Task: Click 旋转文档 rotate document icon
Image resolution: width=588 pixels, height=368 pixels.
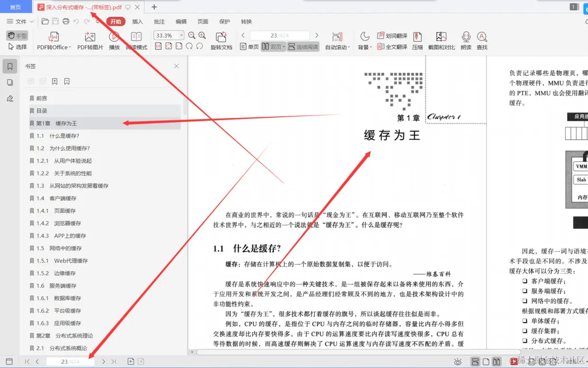Action: coord(221,37)
